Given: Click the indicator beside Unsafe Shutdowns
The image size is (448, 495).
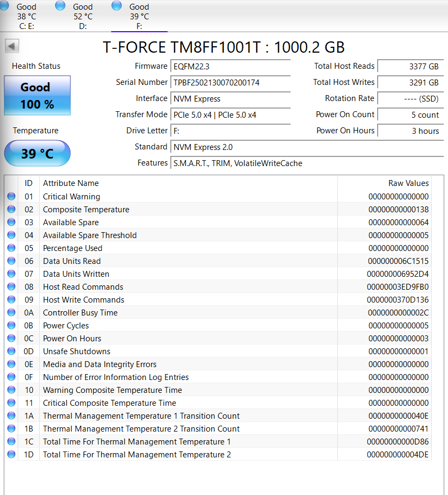Looking at the screenshot, I should click(x=11, y=351).
